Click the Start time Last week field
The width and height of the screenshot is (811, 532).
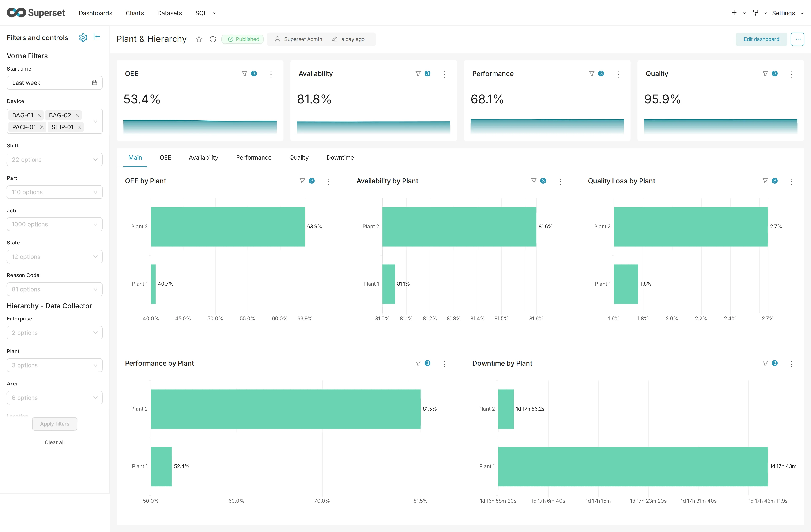tap(54, 83)
